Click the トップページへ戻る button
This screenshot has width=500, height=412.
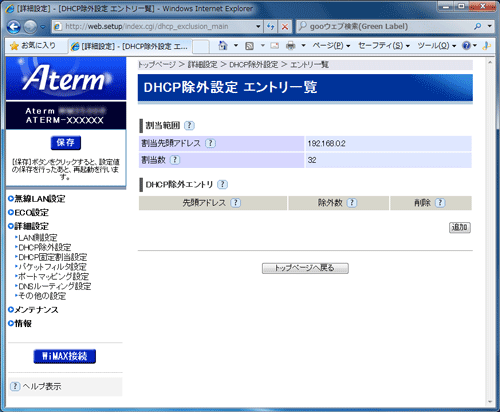pyautogui.click(x=305, y=268)
